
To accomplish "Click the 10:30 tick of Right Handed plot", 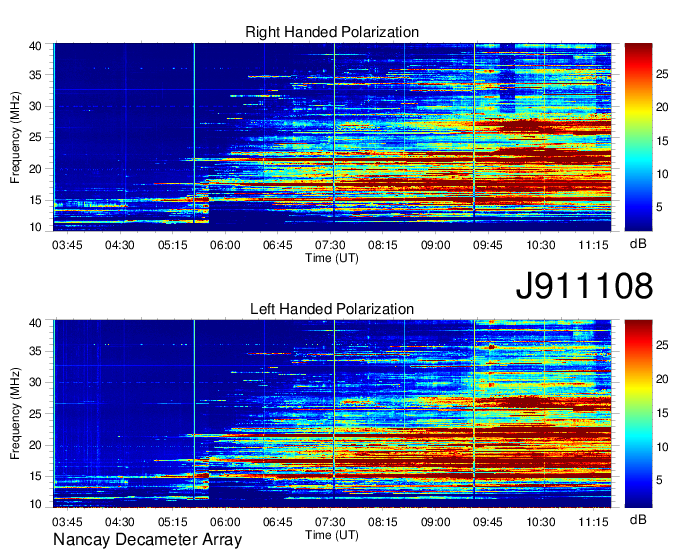I will click(x=541, y=245).
